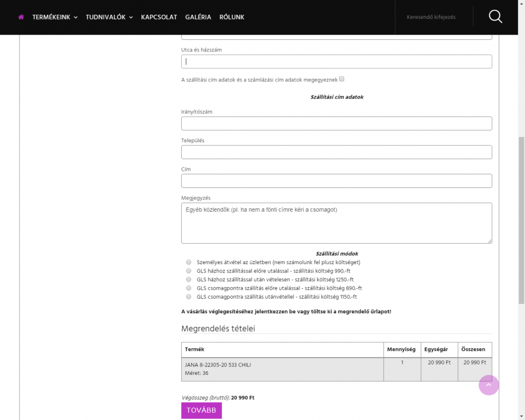Choose GLS parcel point cash-on-delivery 1150 Ft
The image size is (525, 420).
pyautogui.click(x=188, y=297)
